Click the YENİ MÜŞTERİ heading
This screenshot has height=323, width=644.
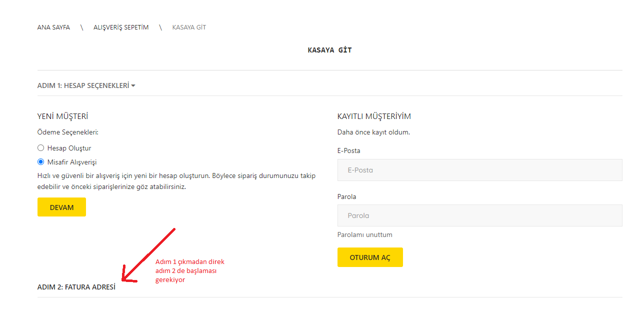pos(62,116)
